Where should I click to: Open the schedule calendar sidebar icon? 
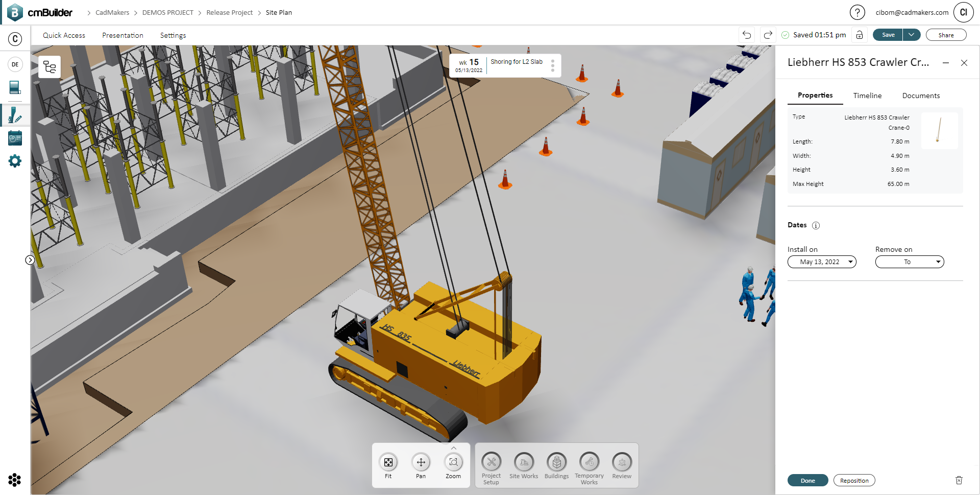pos(15,138)
